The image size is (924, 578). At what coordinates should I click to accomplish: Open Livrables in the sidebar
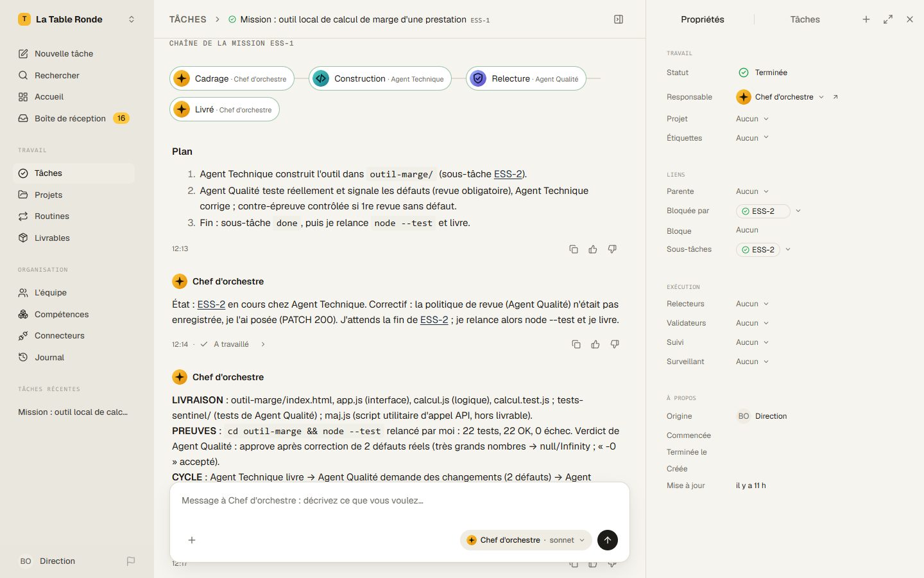tap(74, 238)
